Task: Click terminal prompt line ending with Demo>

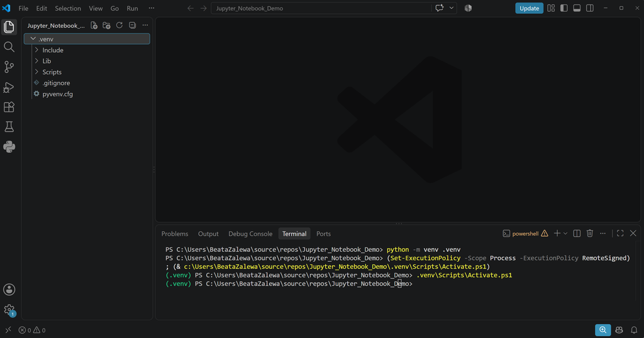Action: coord(289,284)
